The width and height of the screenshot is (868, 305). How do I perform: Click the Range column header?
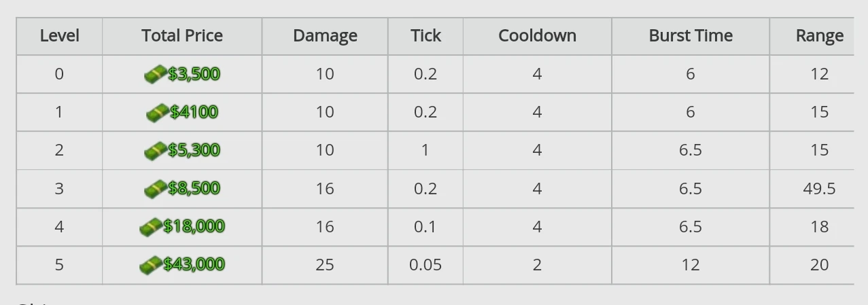(x=819, y=36)
